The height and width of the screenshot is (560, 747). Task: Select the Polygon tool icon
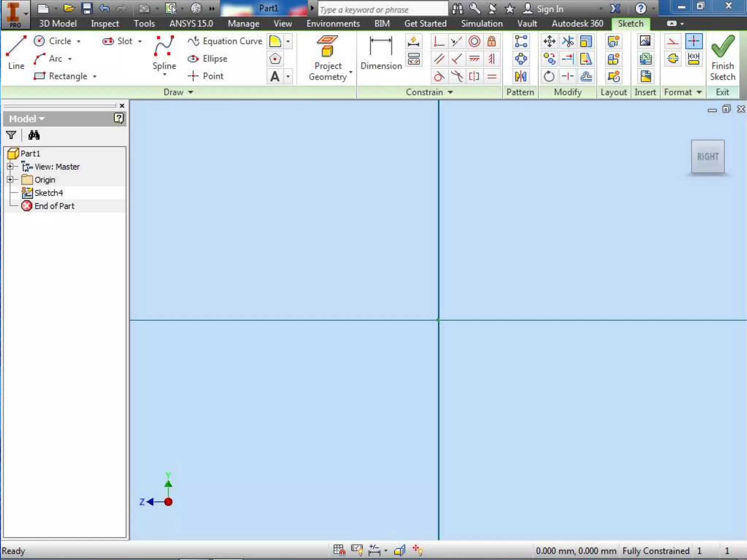pyautogui.click(x=275, y=59)
